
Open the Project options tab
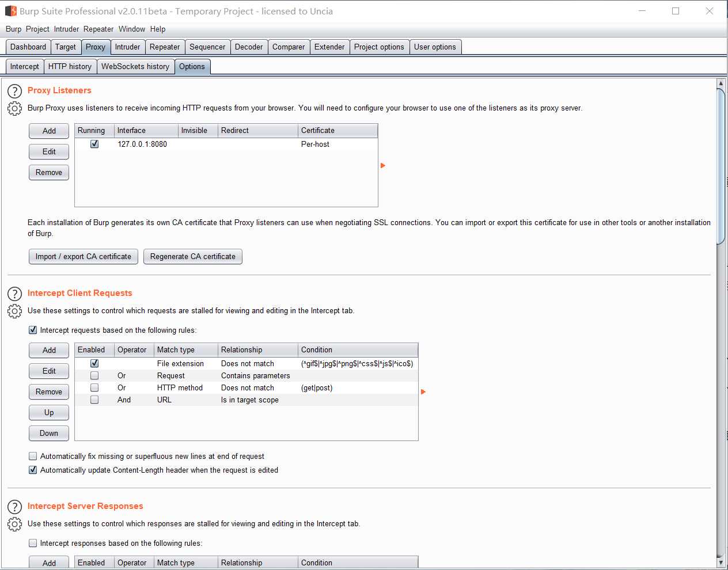tap(379, 47)
